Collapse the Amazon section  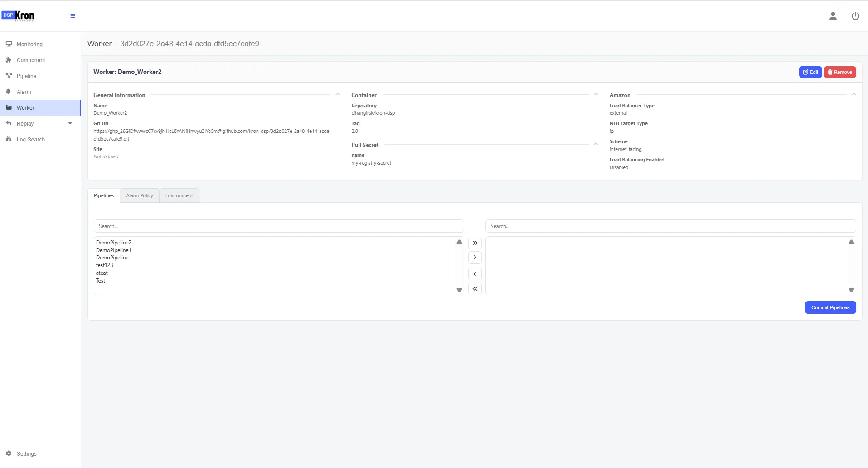pos(853,94)
